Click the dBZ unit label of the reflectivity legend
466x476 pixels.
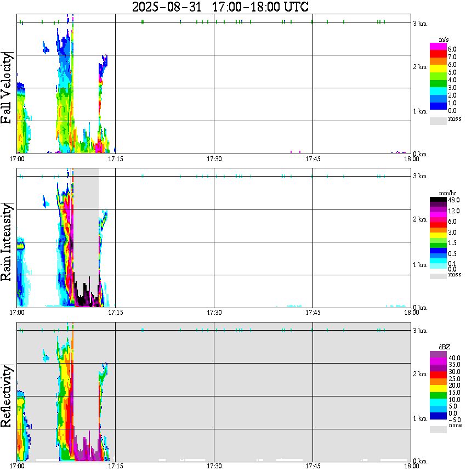click(445, 347)
